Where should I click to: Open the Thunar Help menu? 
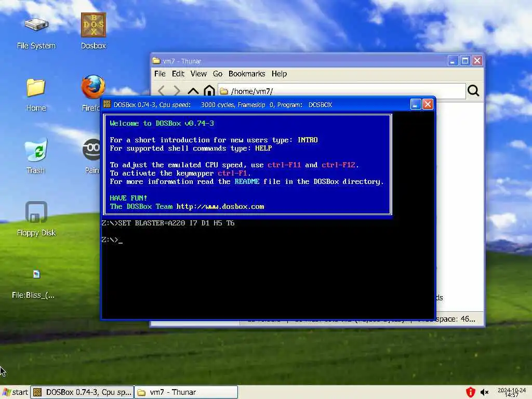(x=279, y=74)
